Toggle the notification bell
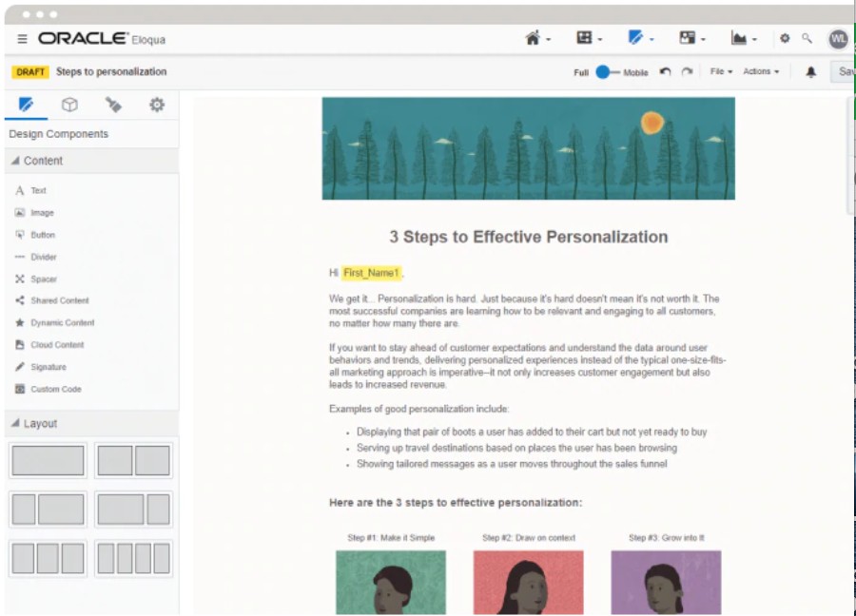856x616 pixels. click(x=811, y=71)
